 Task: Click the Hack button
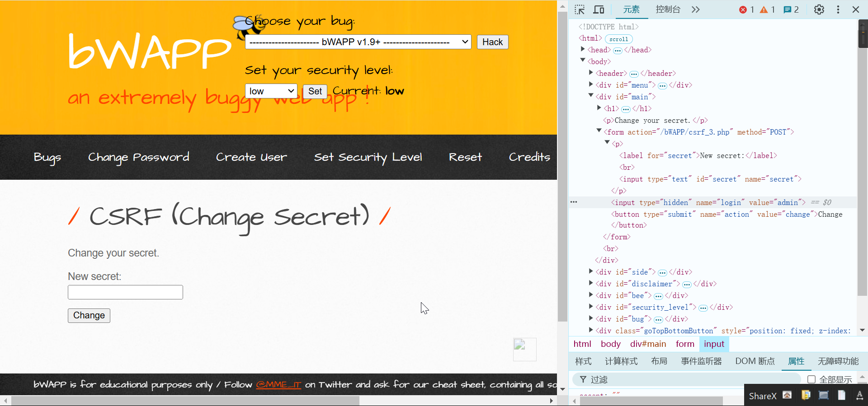[492, 42]
